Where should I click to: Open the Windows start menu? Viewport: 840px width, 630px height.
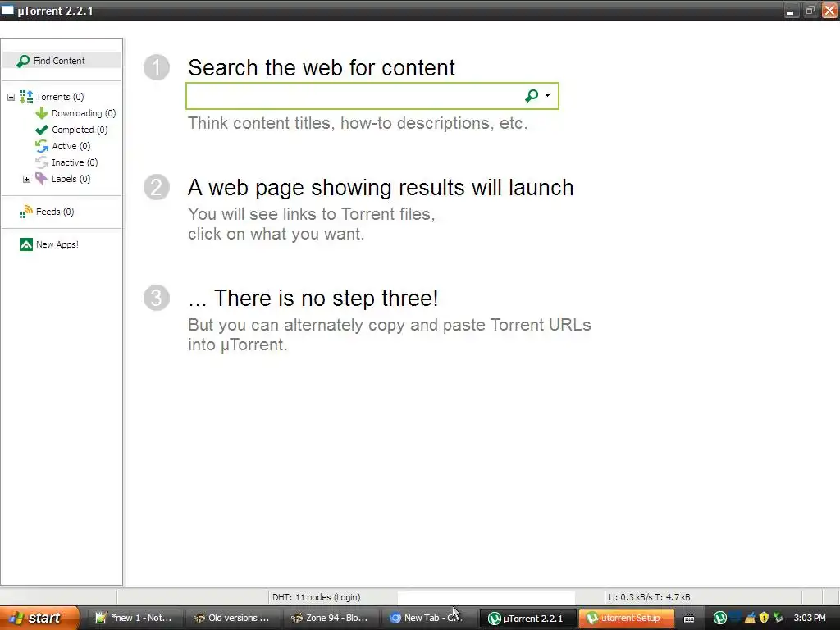[39, 618]
